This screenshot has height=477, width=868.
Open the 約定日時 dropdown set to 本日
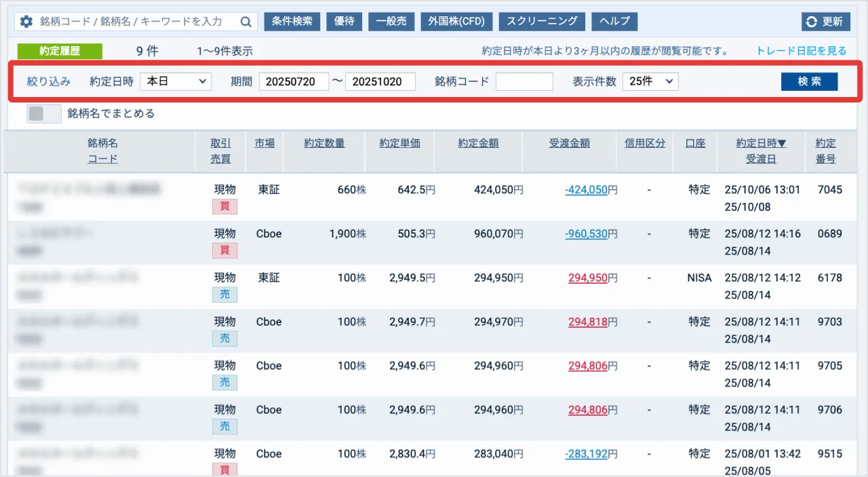coord(176,81)
